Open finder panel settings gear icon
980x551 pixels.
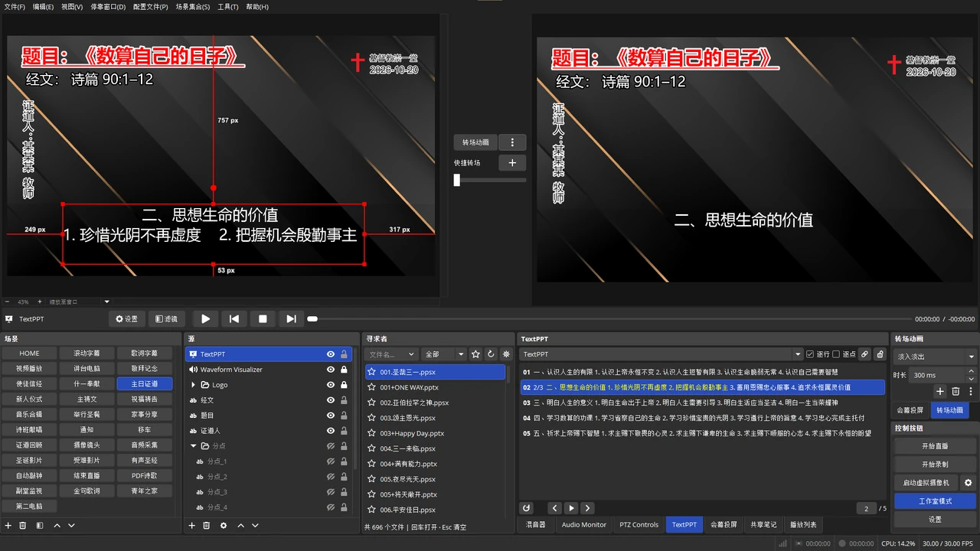506,354
